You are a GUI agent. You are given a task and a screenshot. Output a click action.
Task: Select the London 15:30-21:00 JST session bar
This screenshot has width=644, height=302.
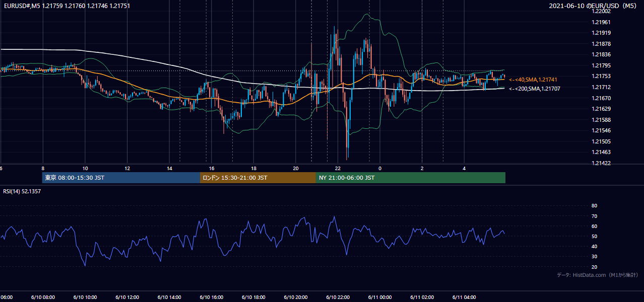(x=258, y=178)
